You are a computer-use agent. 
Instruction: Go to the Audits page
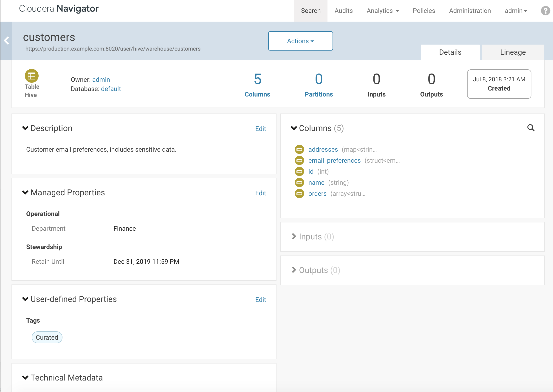click(344, 11)
